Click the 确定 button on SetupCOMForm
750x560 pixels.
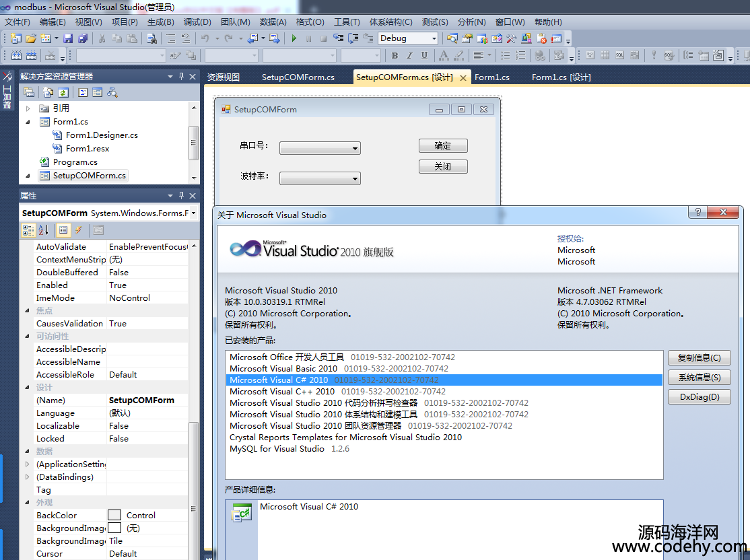[443, 146]
